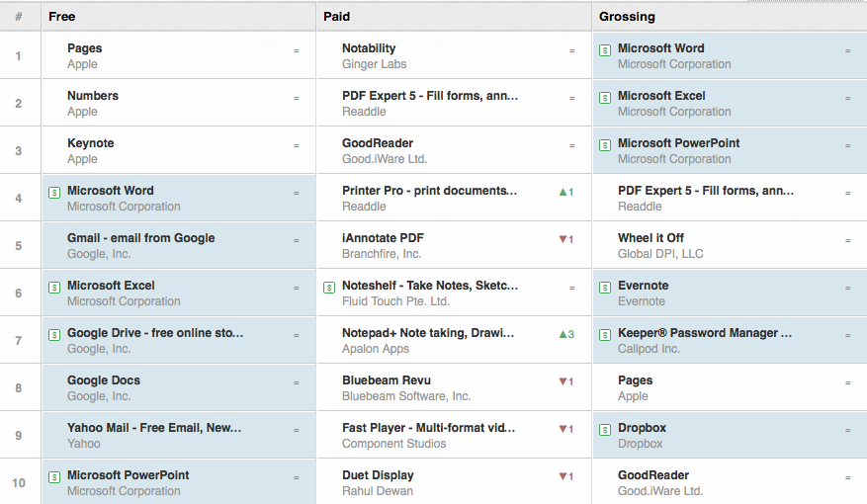867x504 pixels.
Task: Click in-app purchase icon beside Grossing Microsoft Excel
Action: click(605, 99)
